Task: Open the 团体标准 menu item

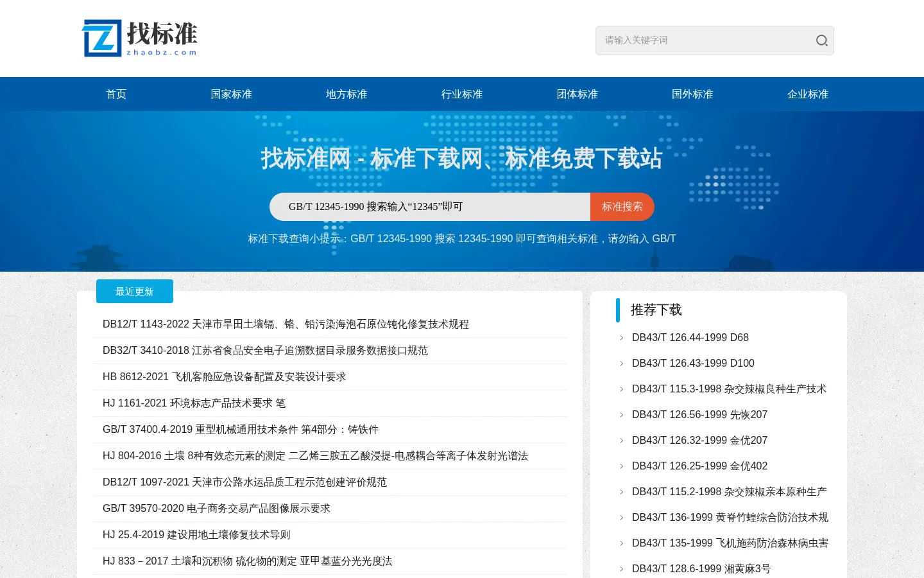Action: 577,94
